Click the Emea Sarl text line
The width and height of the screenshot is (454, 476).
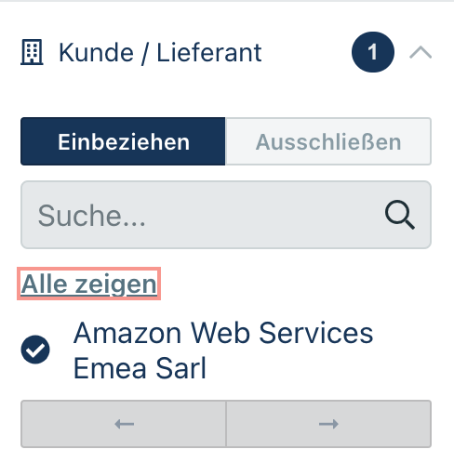(x=140, y=368)
